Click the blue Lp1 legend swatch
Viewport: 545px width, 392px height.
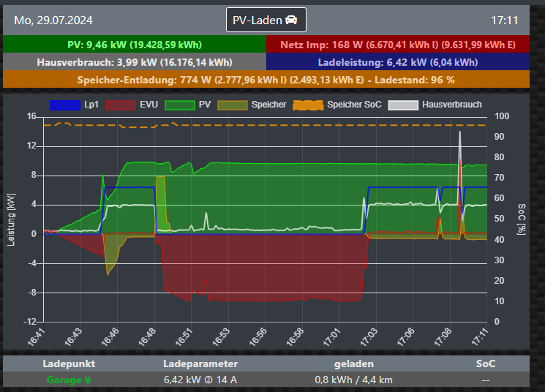[64, 105]
